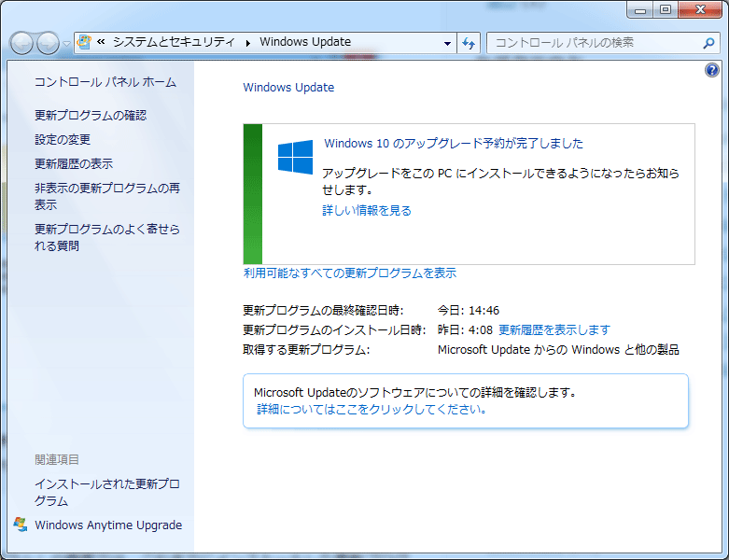The height and width of the screenshot is (560, 729).
Task: Open 更新履歴を表示します link
Action: click(554, 330)
